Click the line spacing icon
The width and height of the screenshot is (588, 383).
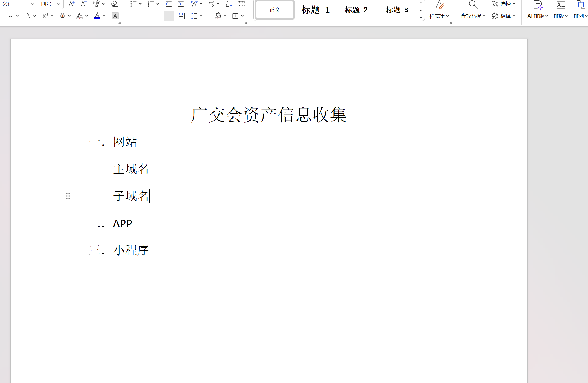point(194,16)
